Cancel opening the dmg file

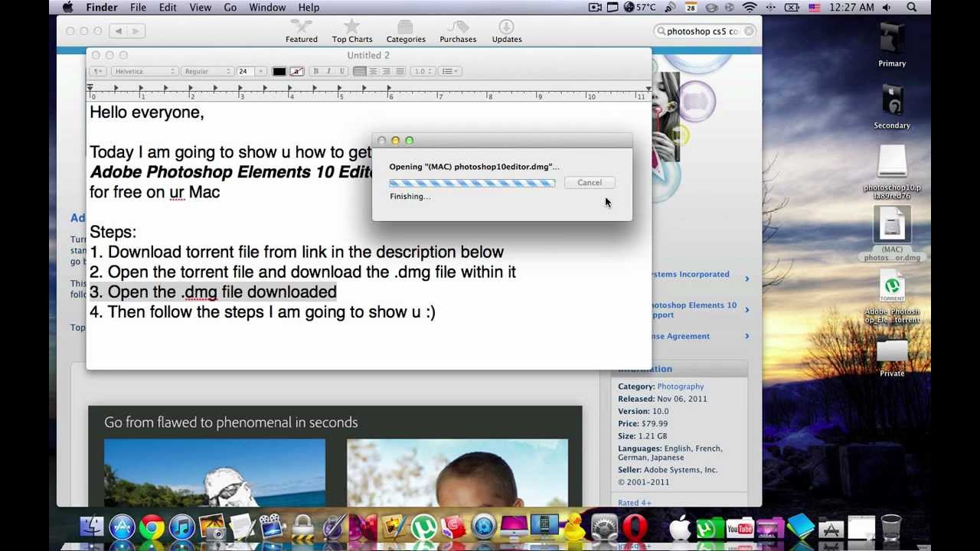coord(590,183)
